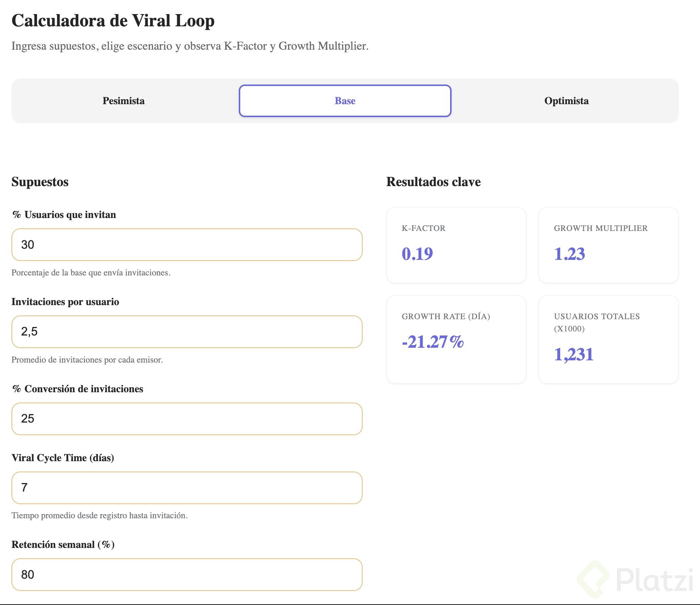This screenshot has width=700, height=605.
Task: Click the % Usuarios que invitan field
Action: coord(187,245)
